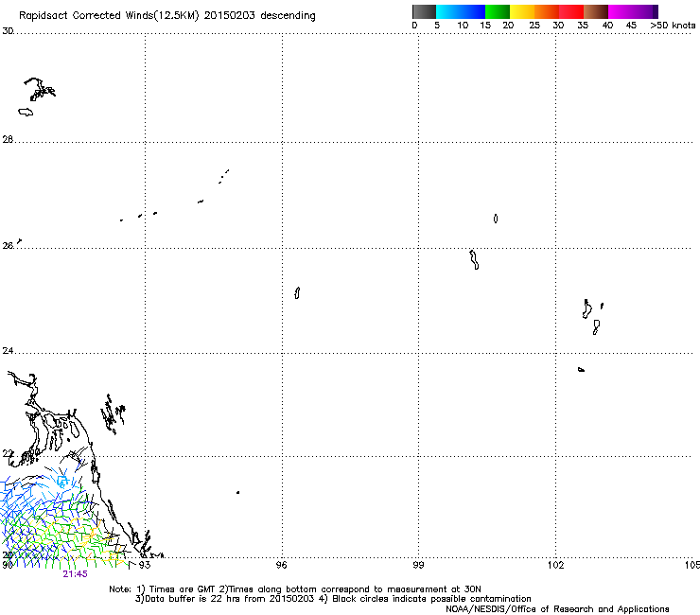Image resolution: width=700 pixels, height=615 pixels.
Task: Click the '102' longitude axis label
Action: click(556, 565)
